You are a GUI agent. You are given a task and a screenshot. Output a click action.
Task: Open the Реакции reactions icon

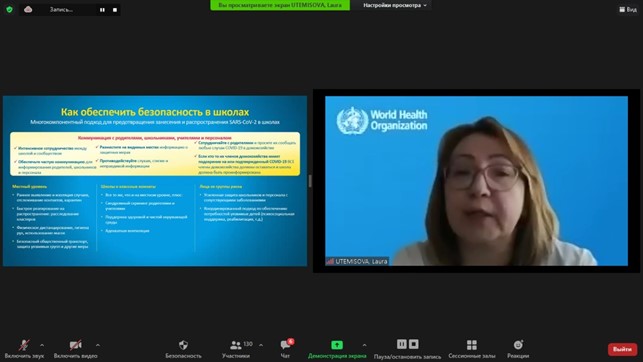click(518, 345)
